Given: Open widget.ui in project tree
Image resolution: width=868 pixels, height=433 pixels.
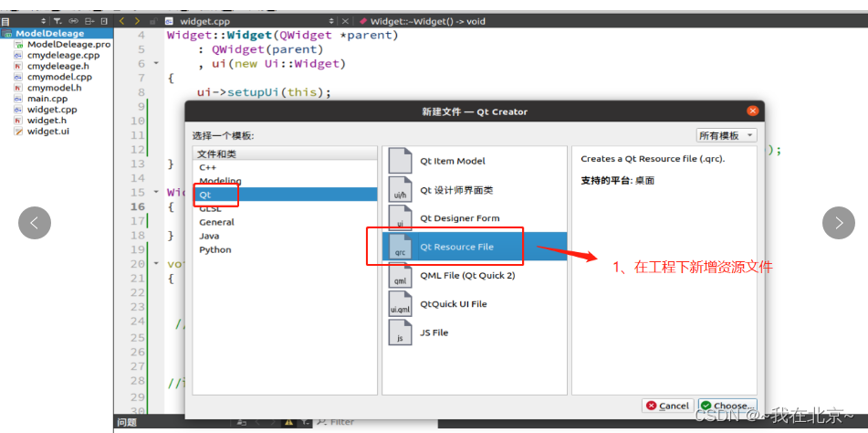Looking at the screenshot, I should click(48, 132).
